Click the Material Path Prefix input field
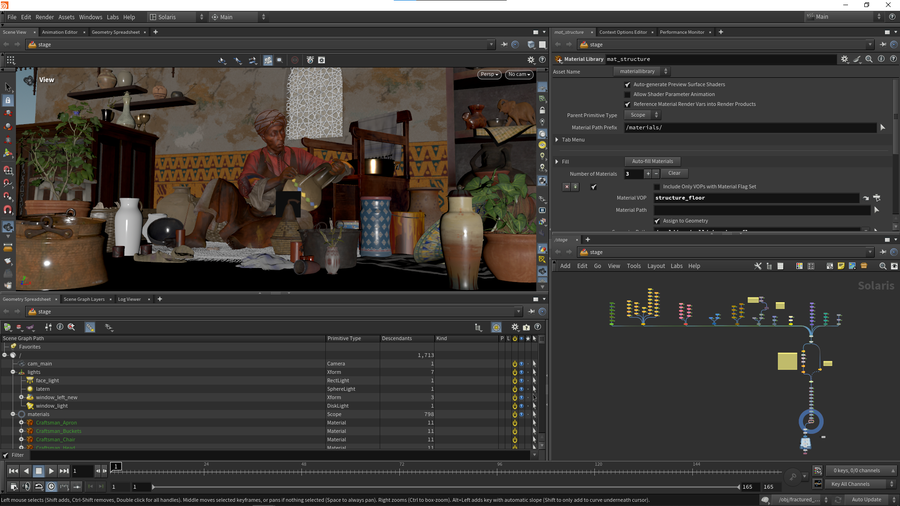The height and width of the screenshot is (506, 900). pos(750,128)
